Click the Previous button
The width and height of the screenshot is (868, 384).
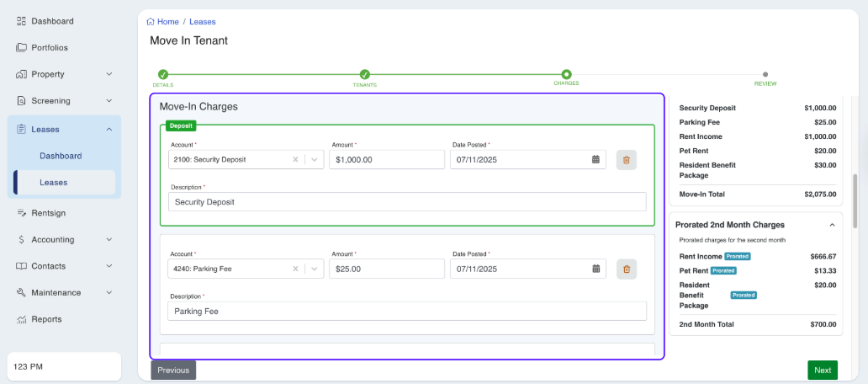(173, 370)
